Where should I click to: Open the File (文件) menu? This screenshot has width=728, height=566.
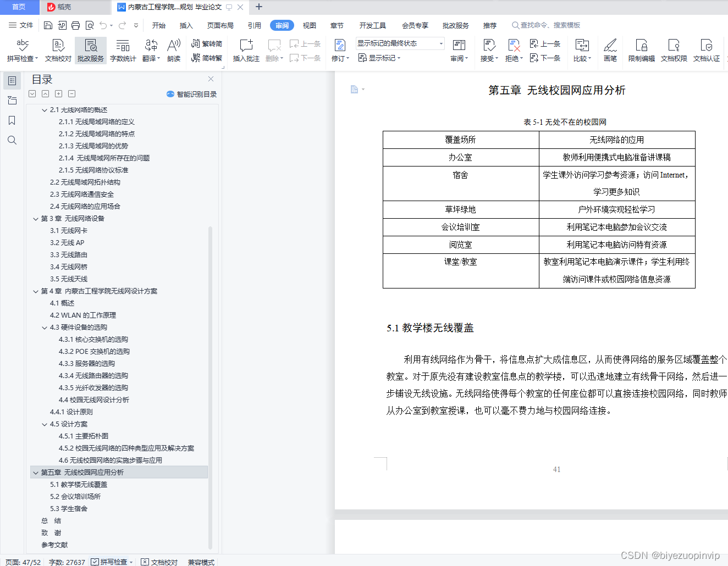click(x=21, y=25)
